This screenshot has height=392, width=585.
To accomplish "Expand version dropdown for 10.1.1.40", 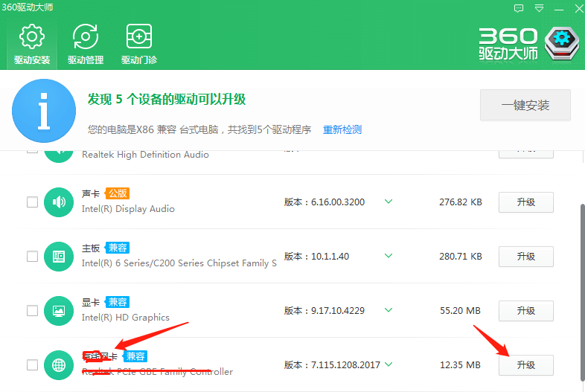I will (x=389, y=256).
